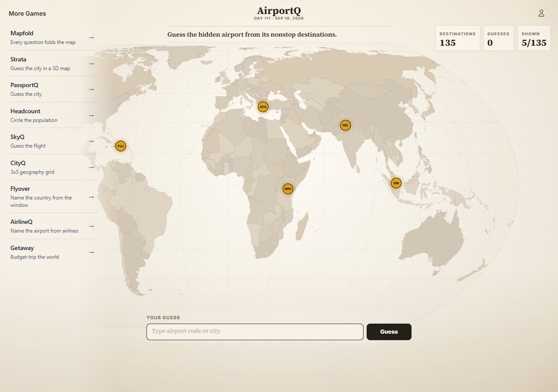The height and width of the screenshot is (392, 558).
Task: Click the arrow beside SkyQ
Action: [91, 141]
